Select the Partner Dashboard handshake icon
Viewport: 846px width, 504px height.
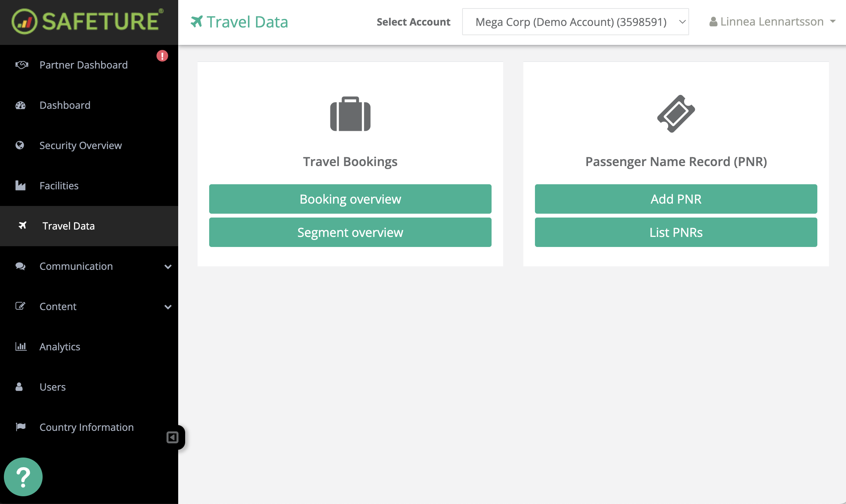point(22,65)
